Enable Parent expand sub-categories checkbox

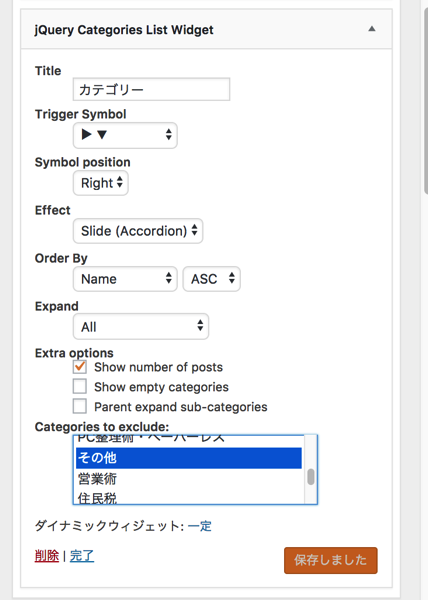coord(80,406)
